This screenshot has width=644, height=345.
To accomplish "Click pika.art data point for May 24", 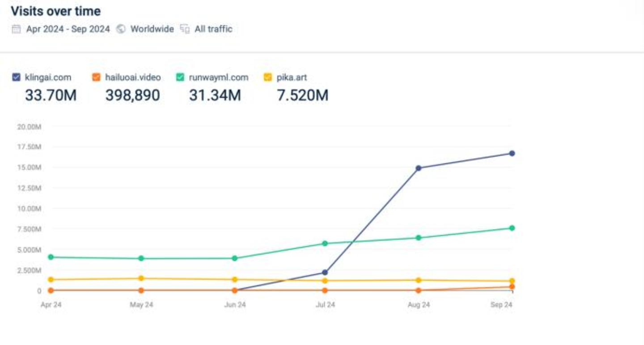I will click(x=141, y=278).
